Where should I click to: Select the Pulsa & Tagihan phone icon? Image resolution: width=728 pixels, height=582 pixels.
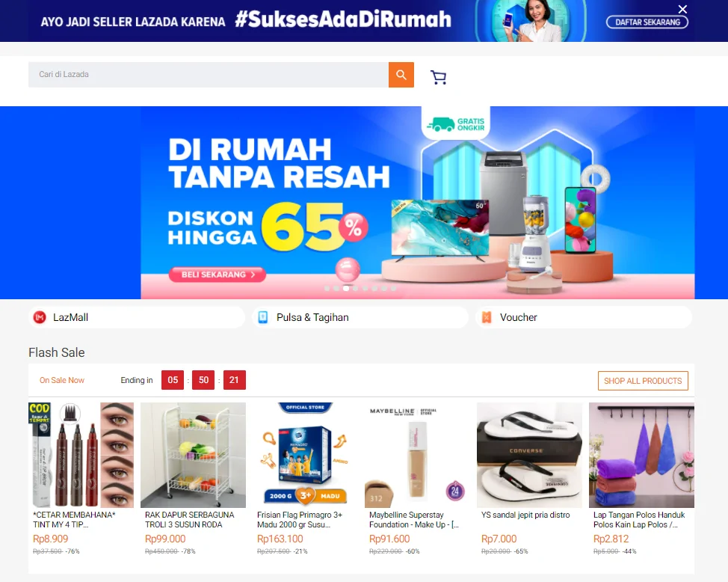263,317
